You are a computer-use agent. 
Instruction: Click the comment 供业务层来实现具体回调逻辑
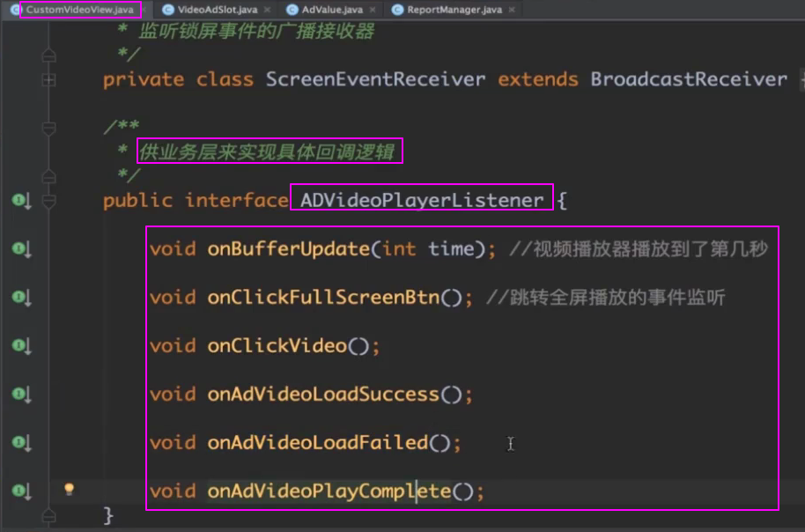[267, 152]
